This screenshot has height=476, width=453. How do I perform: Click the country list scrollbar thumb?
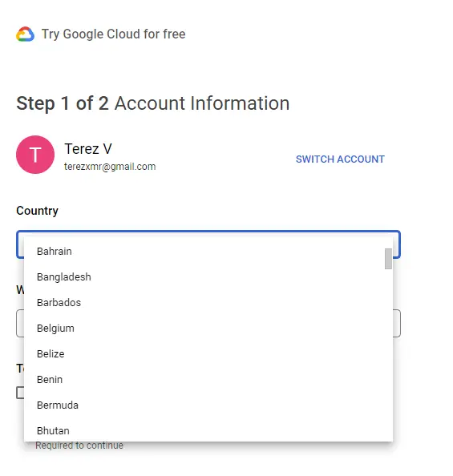pos(388,259)
